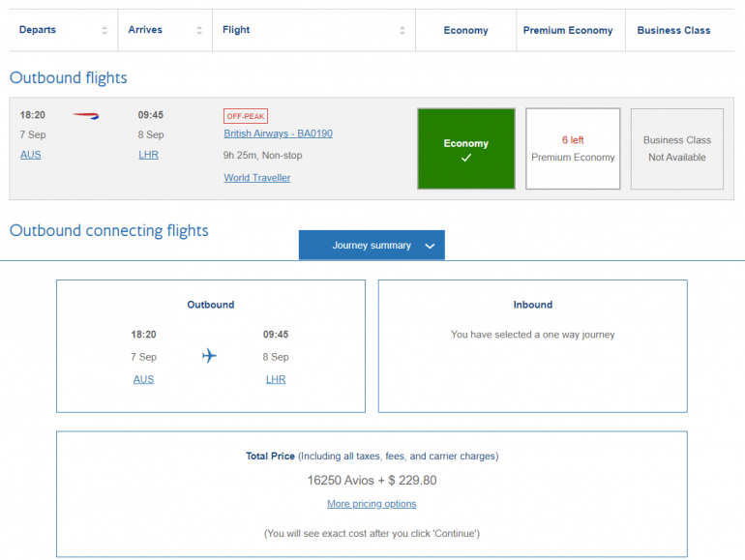Click LHR airport link in flight row

[148, 155]
